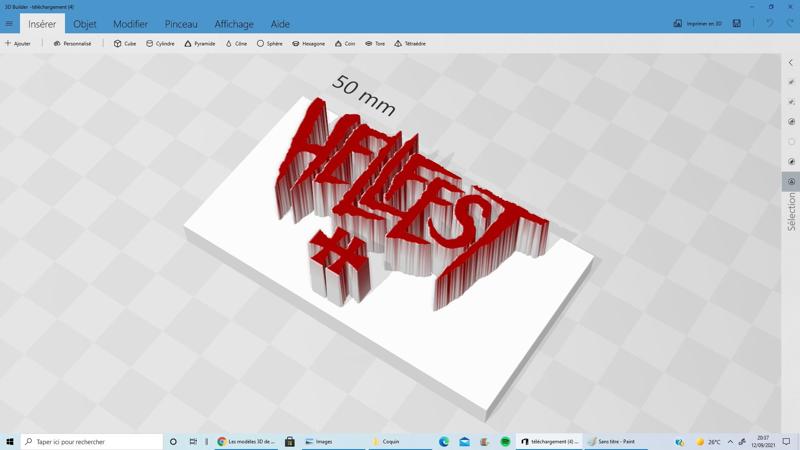800x450 pixels.
Task: Open Task View on the taskbar
Action: 193,441
